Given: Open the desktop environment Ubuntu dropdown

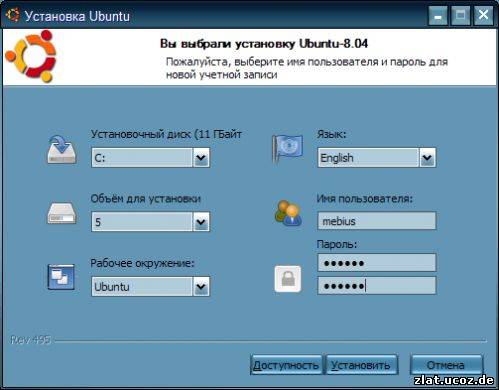Looking at the screenshot, I should click(151, 286).
